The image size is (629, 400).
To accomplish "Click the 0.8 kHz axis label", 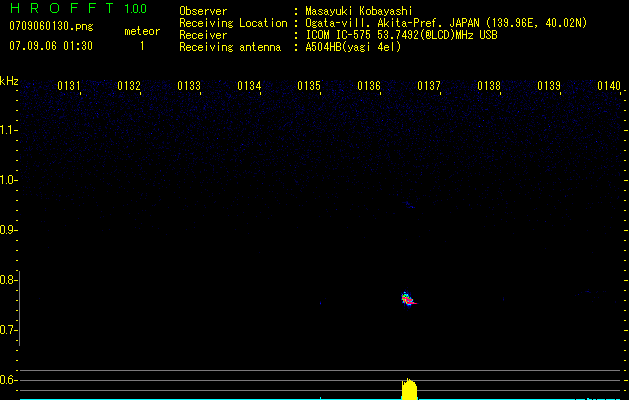I will pos(7,280).
